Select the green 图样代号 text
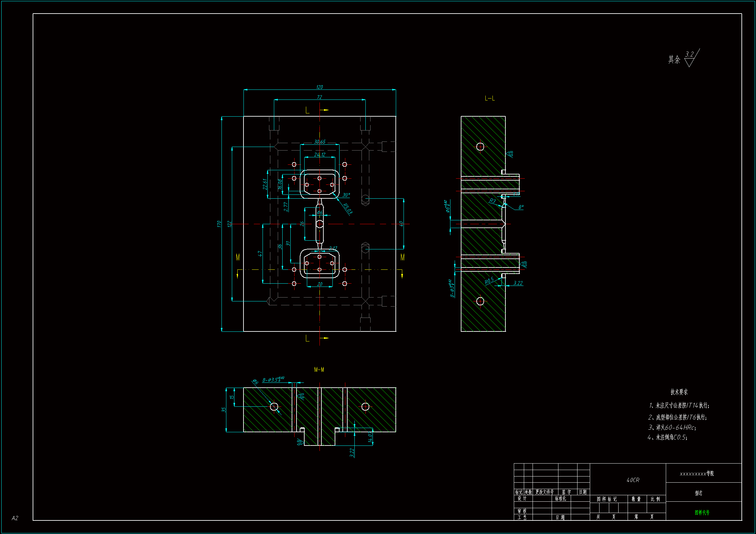This screenshot has height=534, width=756. click(x=702, y=513)
